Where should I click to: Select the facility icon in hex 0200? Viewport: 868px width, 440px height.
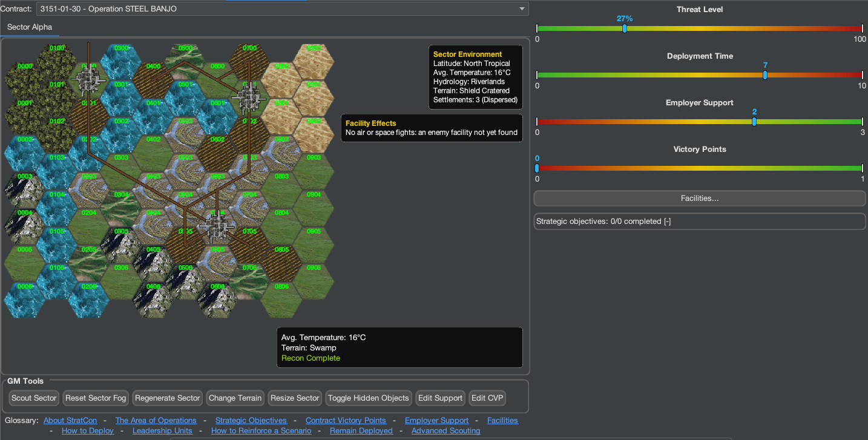click(89, 79)
